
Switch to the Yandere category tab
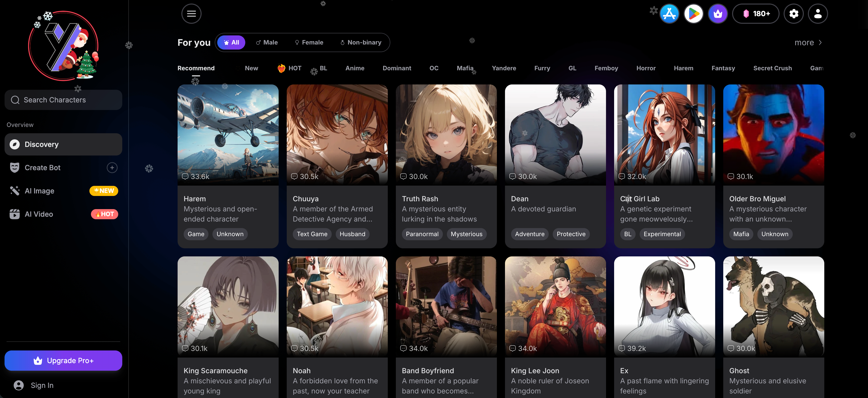point(504,68)
